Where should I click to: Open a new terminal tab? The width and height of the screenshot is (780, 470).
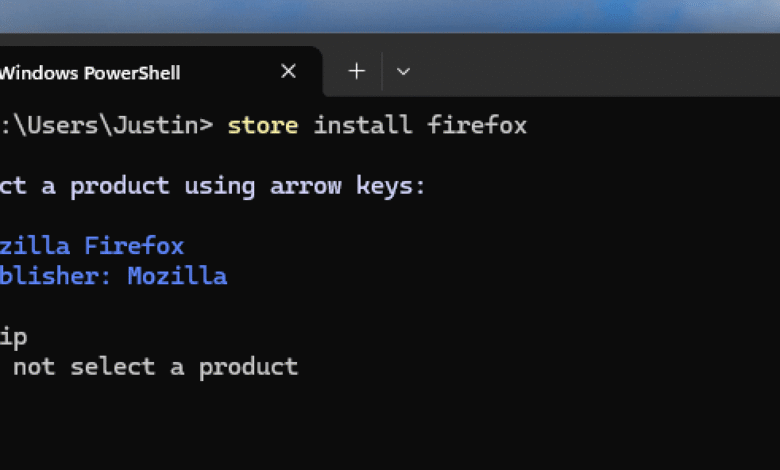pyautogui.click(x=357, y=72)
